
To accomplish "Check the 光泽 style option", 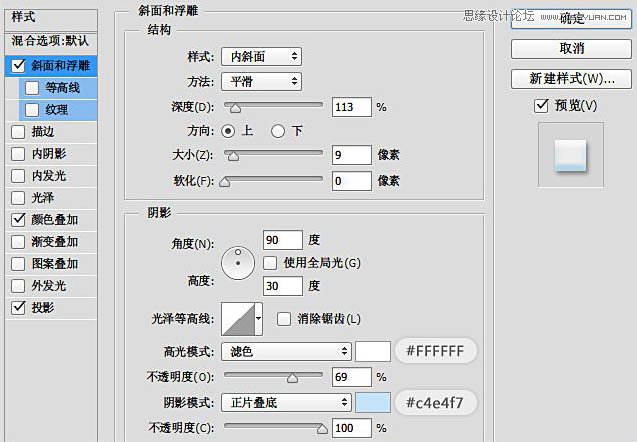I will coord(18,198).
